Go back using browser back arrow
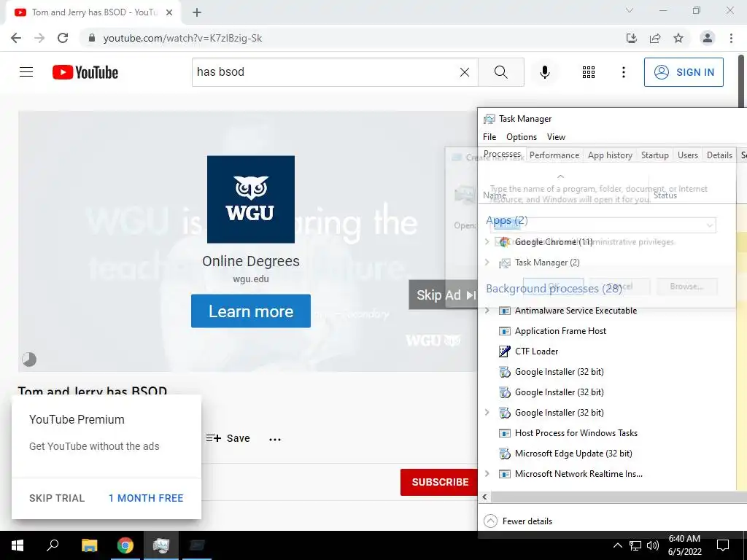This screenshot has height=560, width=747. pyautogui.click(x=16, y=38)
